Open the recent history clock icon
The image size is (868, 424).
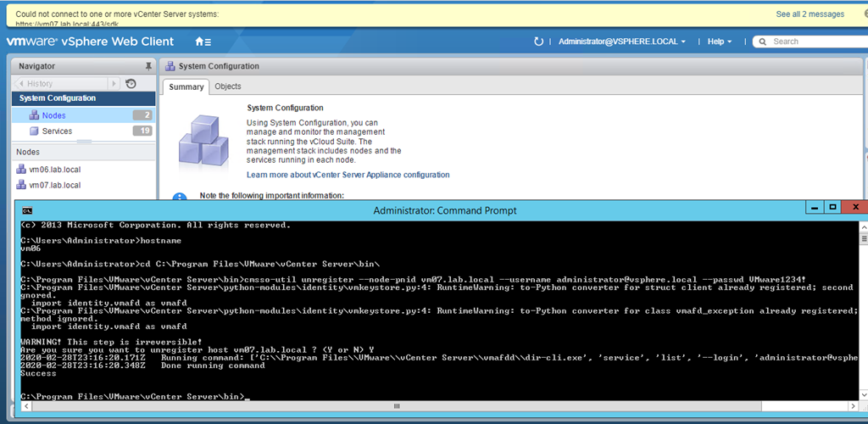click(x=131, y=83)
